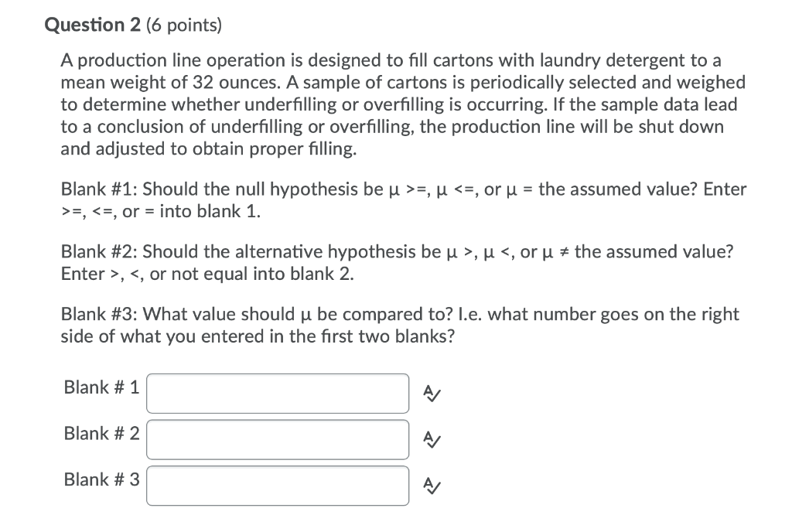The width and height of the screenshot is (792, 532).
Task: Click inside the Blank #1 answer box
Action: point(277,393)
